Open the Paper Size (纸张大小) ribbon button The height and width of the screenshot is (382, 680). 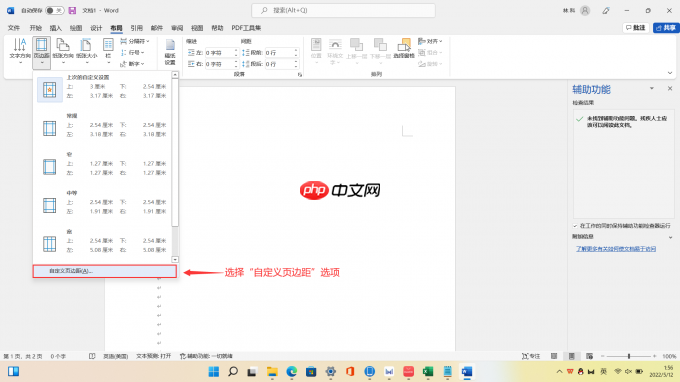click(86, 51)
